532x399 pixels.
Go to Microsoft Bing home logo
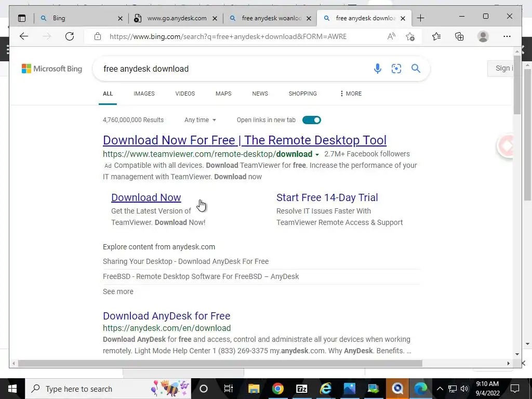coord(52,69)
